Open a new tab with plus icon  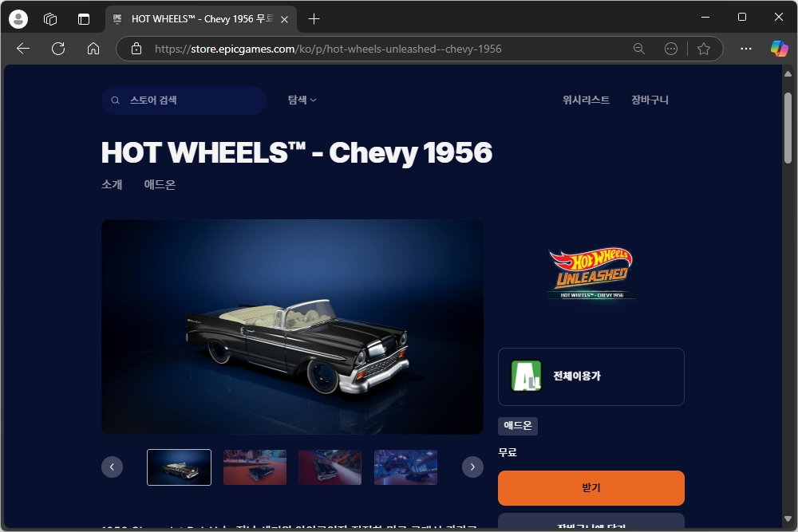tap(314, 19)
